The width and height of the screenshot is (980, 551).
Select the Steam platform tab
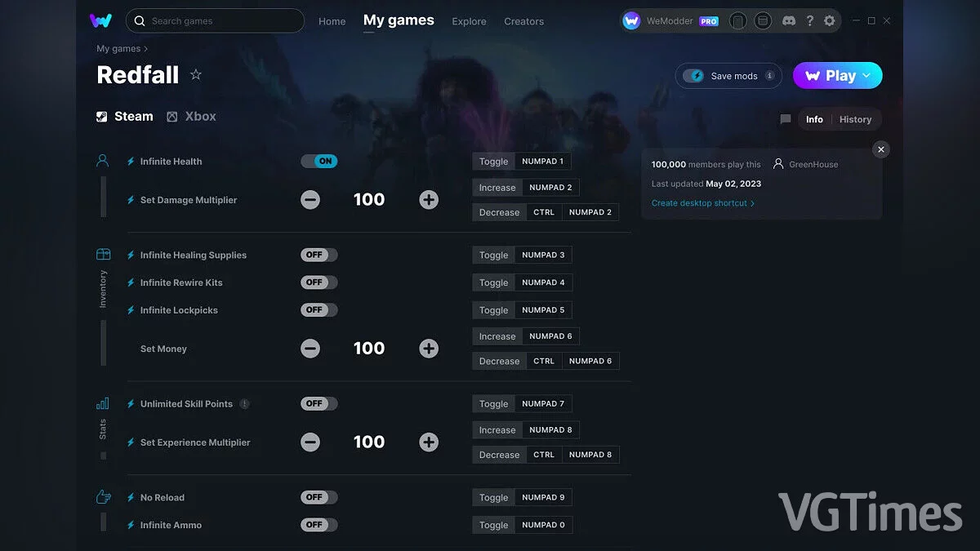(125, 117)
